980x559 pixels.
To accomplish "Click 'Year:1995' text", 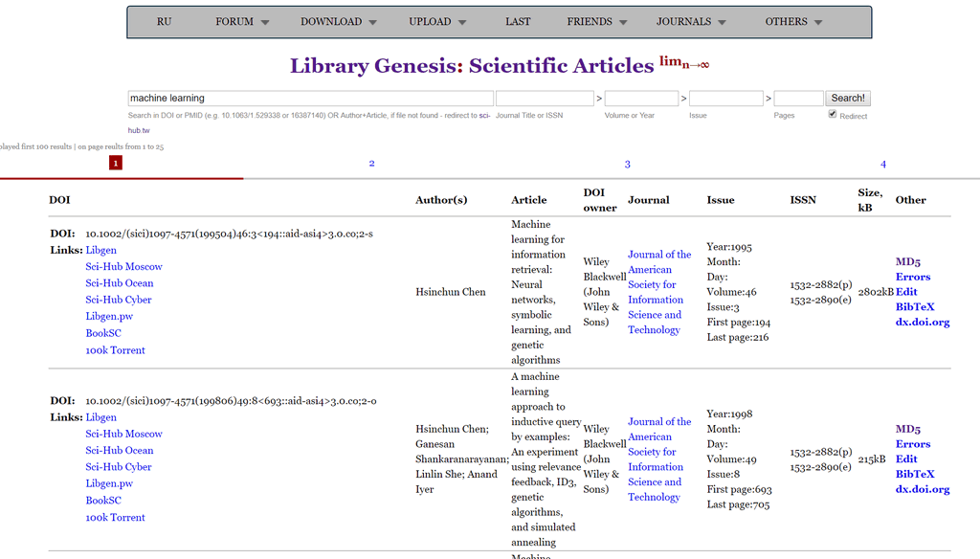I will pyautogui.click(x=729, y=247).
